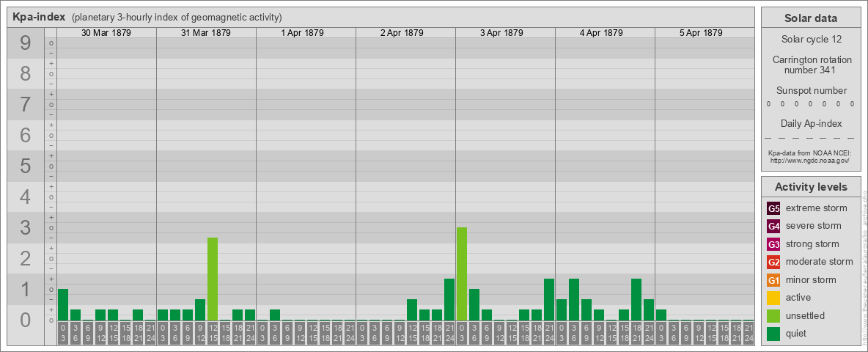Viewport: 868px width, 352px height.
Task: Click the Kp scale number 0
Action: [25, 320]
